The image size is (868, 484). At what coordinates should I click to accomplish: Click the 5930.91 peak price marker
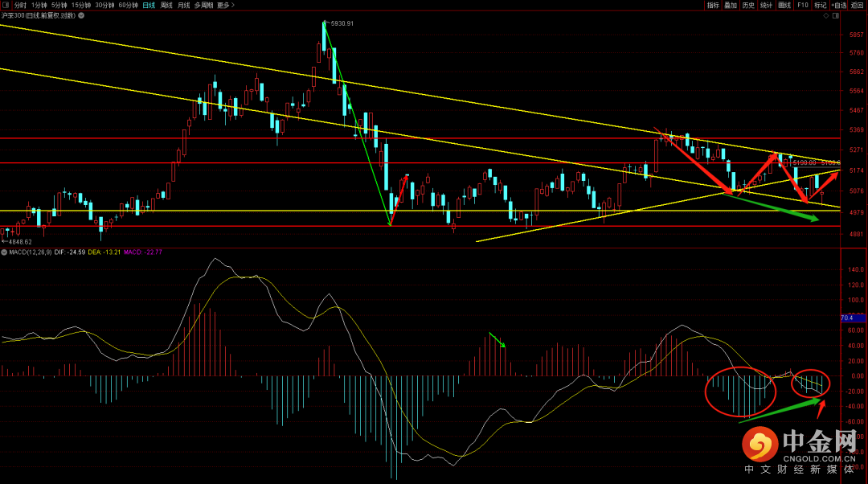pyautogui.click(x=342, y=23)
